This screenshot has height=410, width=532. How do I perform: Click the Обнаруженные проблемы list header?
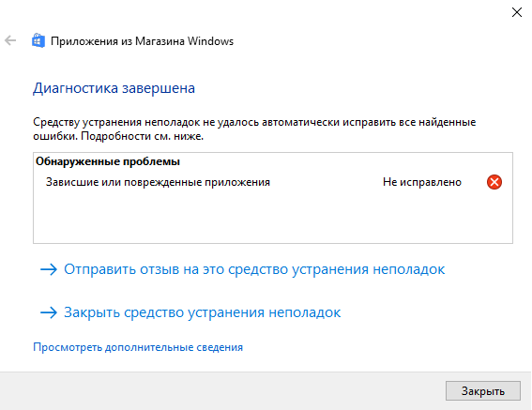point(108,161)
